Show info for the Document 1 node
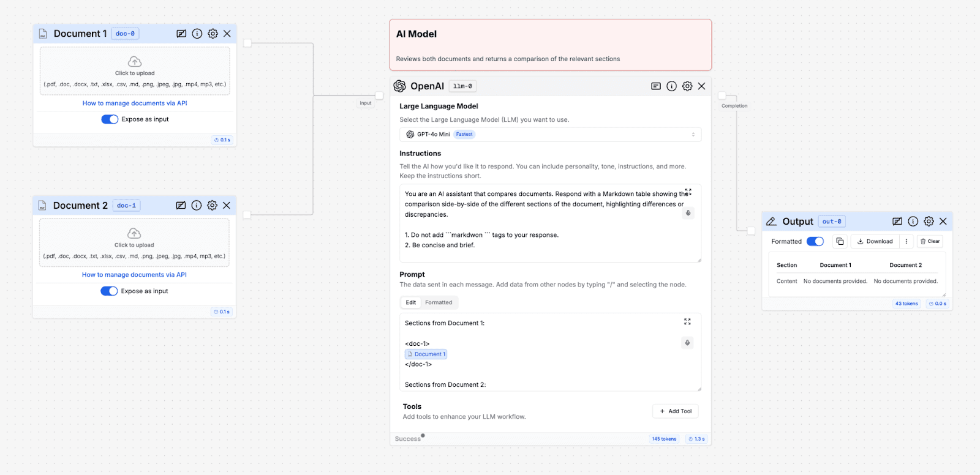Screen dimensions: 980x475 coord(197,34)
